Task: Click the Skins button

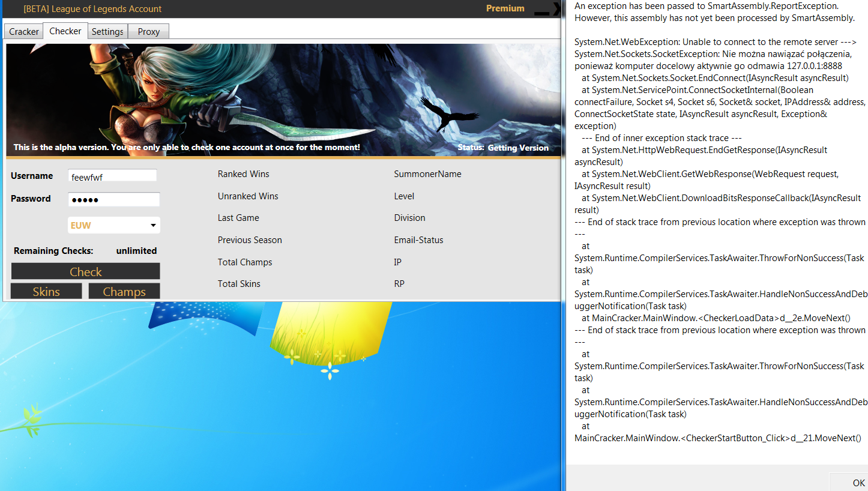Action: [46, 292]
